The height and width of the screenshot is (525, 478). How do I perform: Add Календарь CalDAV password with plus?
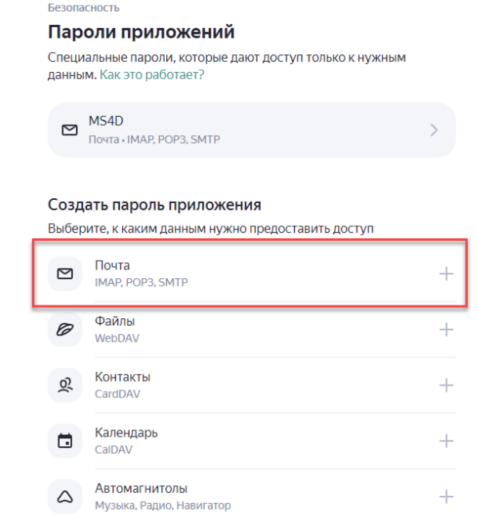(446, 441)
